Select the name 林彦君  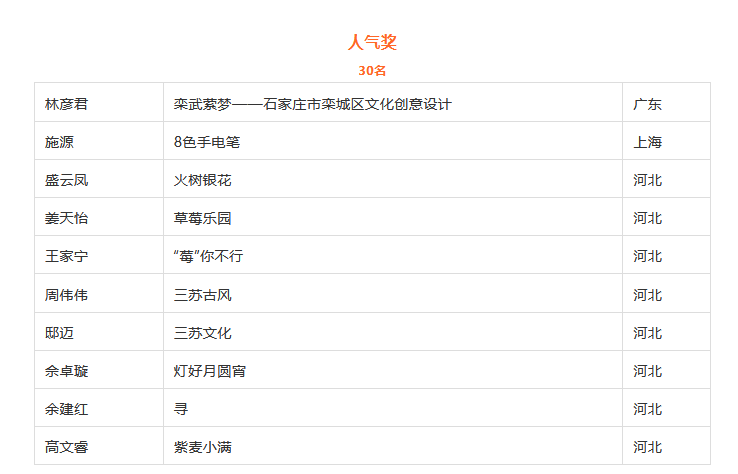click(66, 104)
